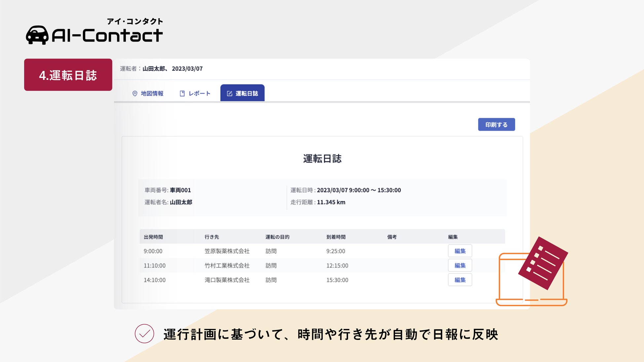
Task: Click the 11:10:00 departure time cell
Action: pyautogui.click(x=154, y=265)
